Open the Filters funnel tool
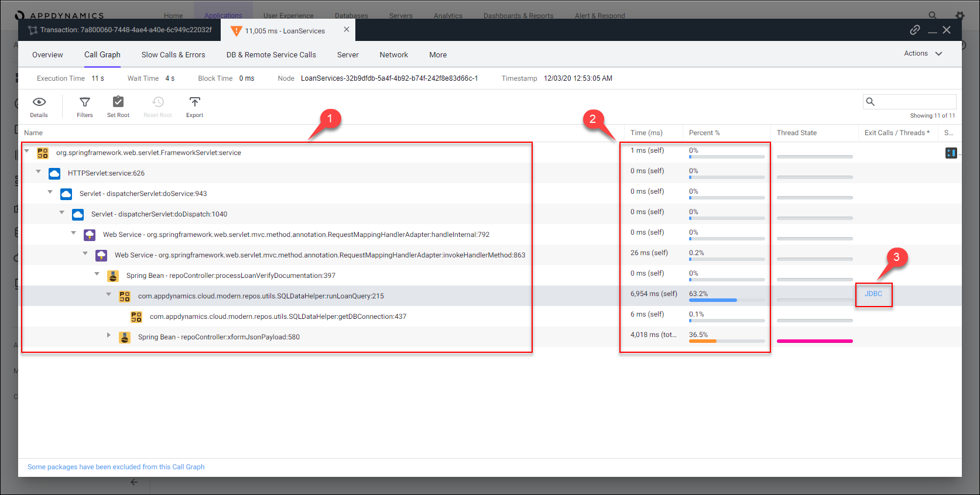Image resolution: width=980 pixels, height=495 pixels. pos(85,102)
